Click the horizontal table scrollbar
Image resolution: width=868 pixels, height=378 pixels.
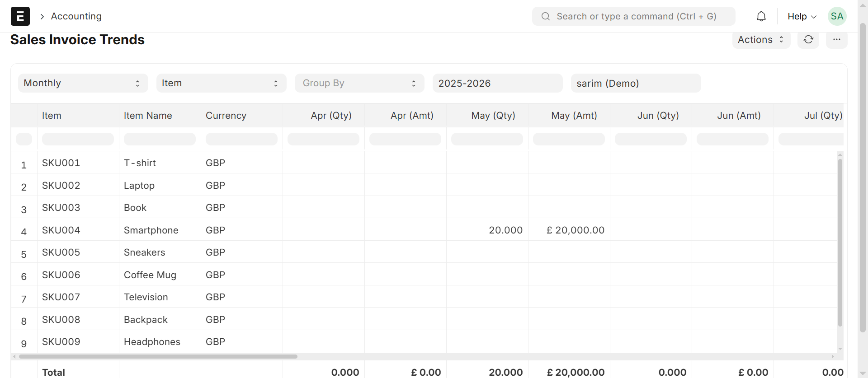click(158, 356)
